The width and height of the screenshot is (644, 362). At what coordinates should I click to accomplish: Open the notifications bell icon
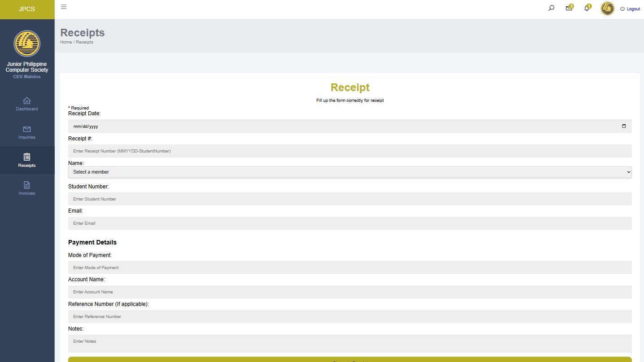coord(587,8)
